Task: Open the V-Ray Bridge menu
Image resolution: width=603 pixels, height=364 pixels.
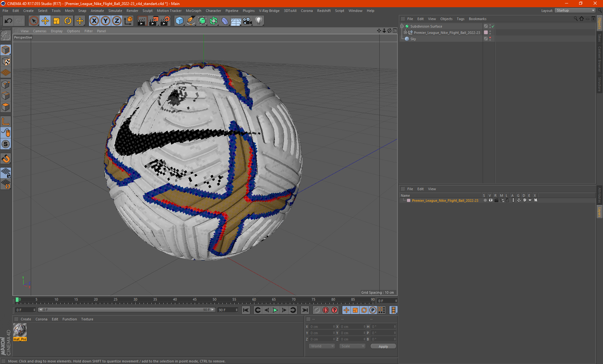Action: pos(269,11)
